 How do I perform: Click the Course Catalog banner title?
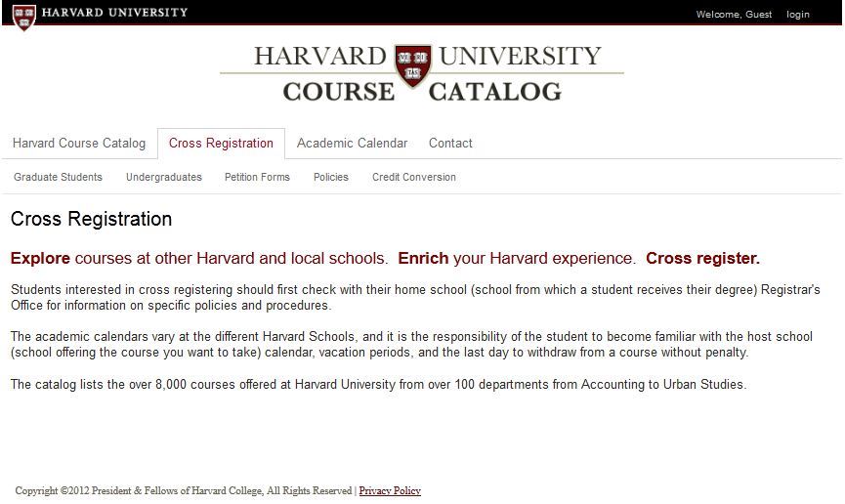(x=422, y=92)
